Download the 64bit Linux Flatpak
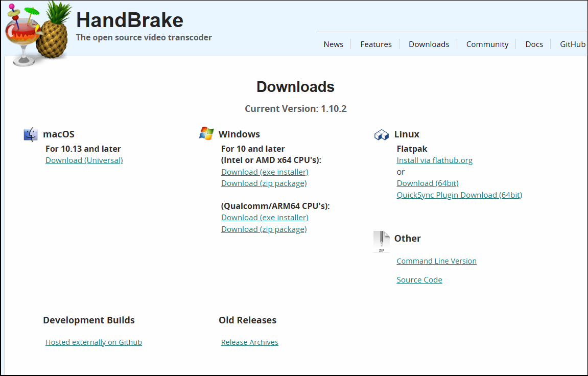The height and width of the screenshot is (376, 588). point(427,183)
